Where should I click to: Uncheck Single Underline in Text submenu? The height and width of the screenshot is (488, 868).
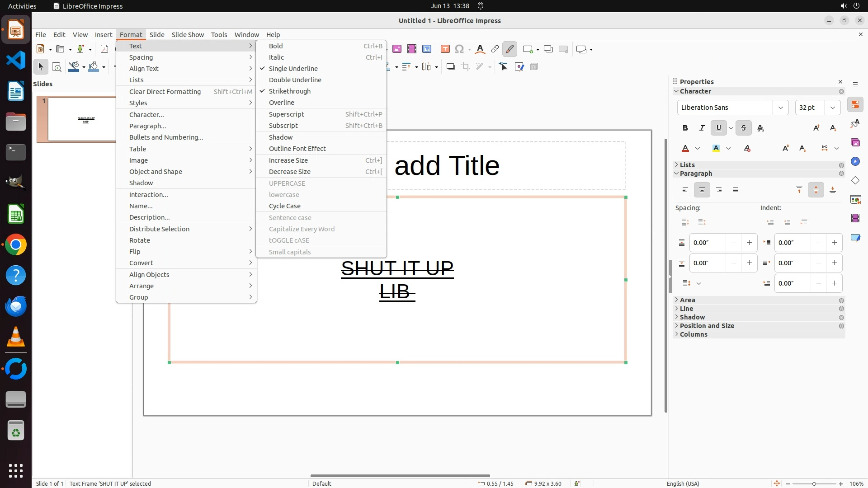click(293, 69)
